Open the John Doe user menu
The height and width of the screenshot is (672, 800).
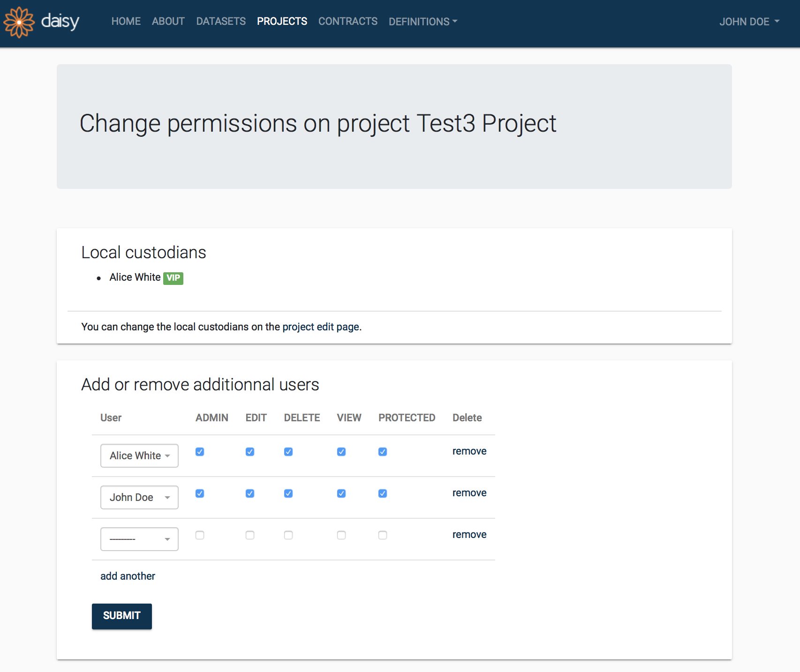click(749, 22)
